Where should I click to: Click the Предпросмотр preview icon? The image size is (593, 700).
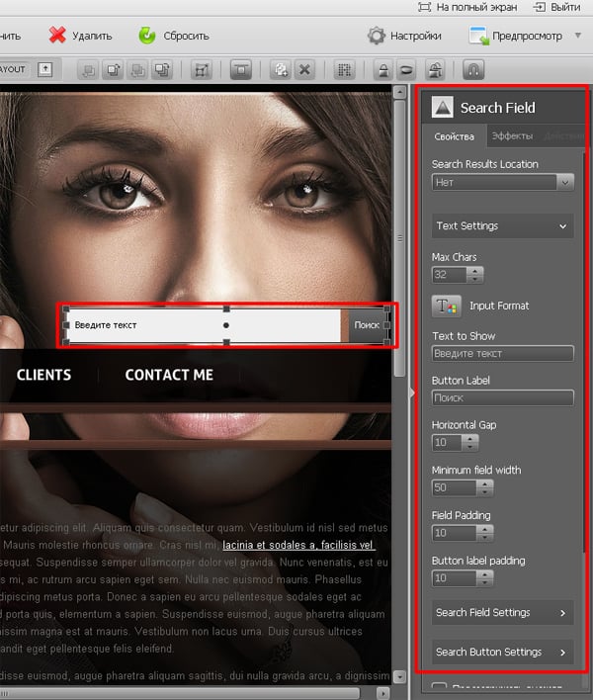tap(479, 37)
